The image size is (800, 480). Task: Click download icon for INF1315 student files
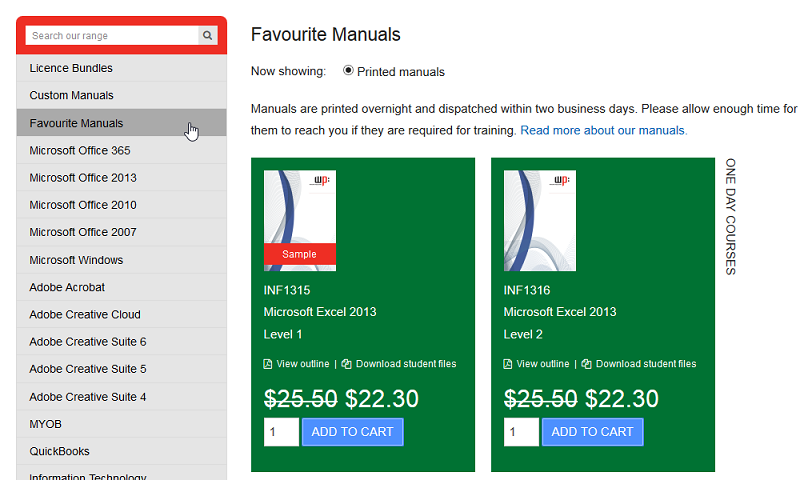(x=346, y=364)
